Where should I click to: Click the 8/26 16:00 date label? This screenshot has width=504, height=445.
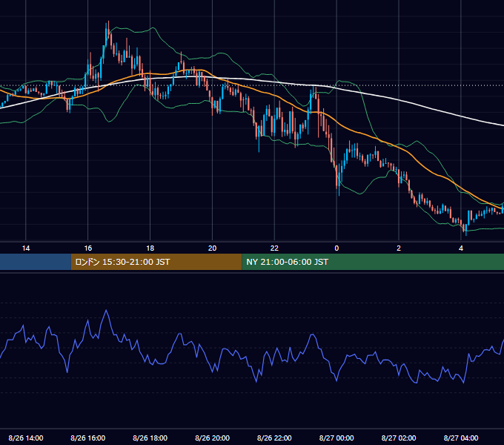coord(87,438)
